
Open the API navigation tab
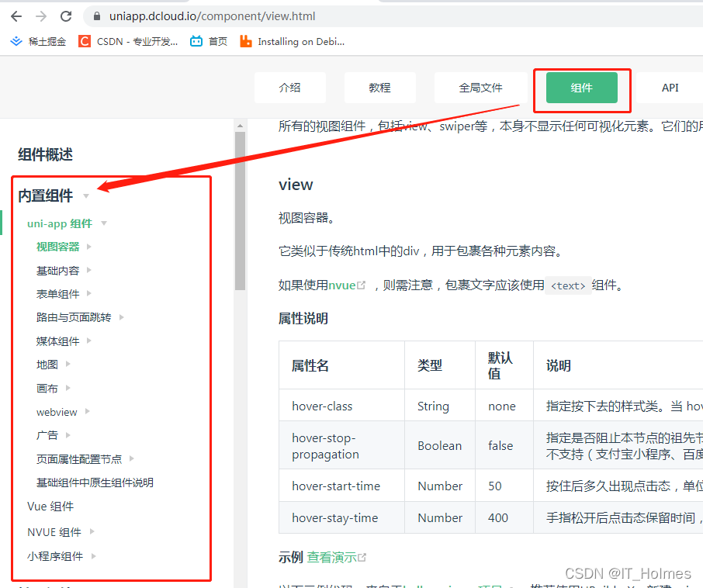coord(670,88)
